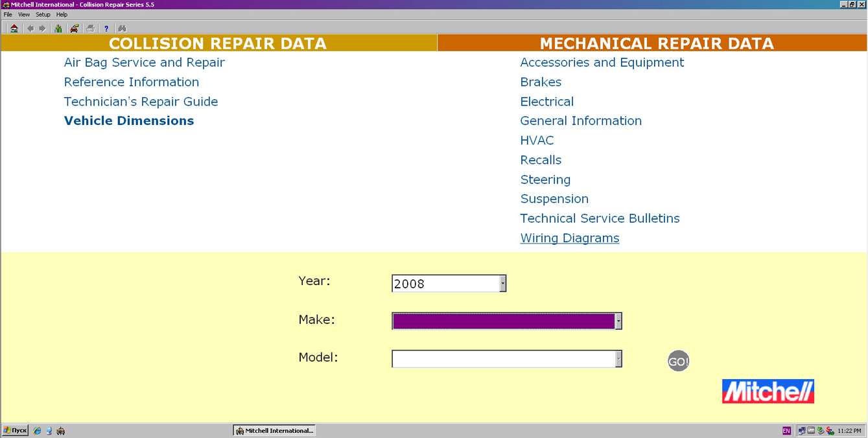The height and width of the screenshot is (438, 868).
Task: Open the Setup menu
Action: click(43, 14)
